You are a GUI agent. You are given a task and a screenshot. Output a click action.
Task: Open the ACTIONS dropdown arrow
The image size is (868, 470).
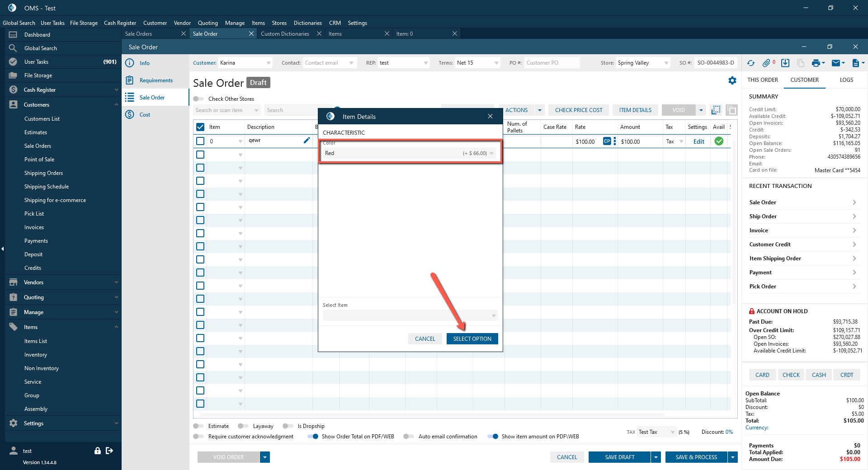[x=539, y=110]
